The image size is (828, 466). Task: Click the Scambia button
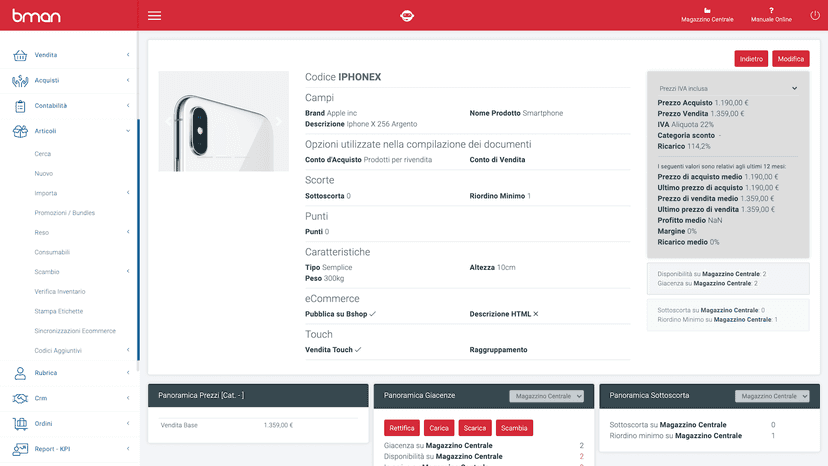pos(514,428)
